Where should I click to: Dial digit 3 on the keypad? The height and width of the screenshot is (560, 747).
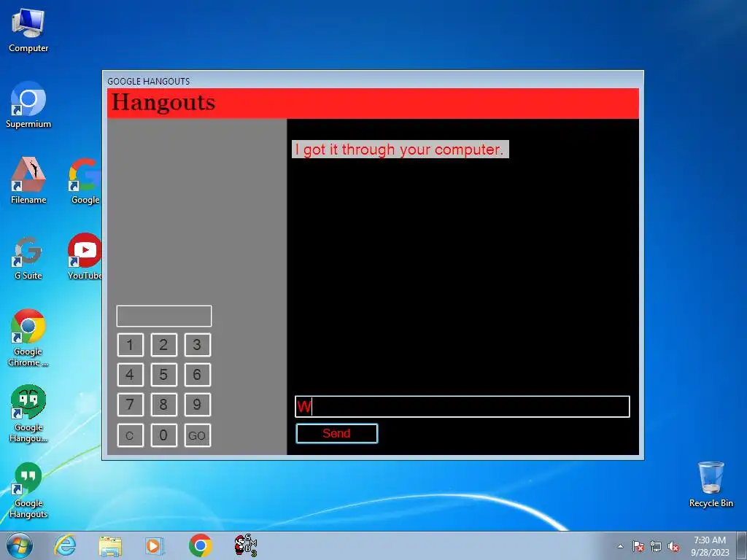coord(197,345)
